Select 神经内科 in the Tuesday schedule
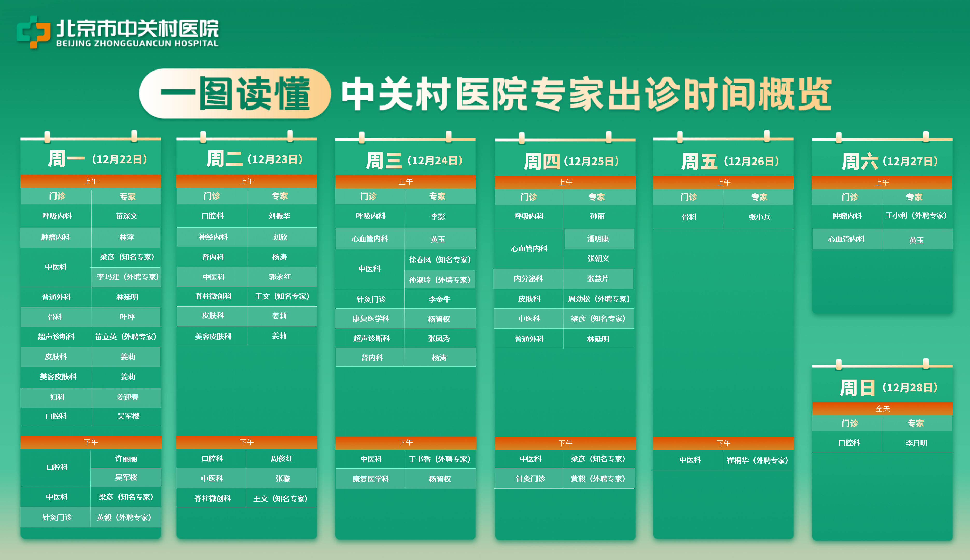The width and height of the screenshot is (970, 560). click(x=213, y=237)
